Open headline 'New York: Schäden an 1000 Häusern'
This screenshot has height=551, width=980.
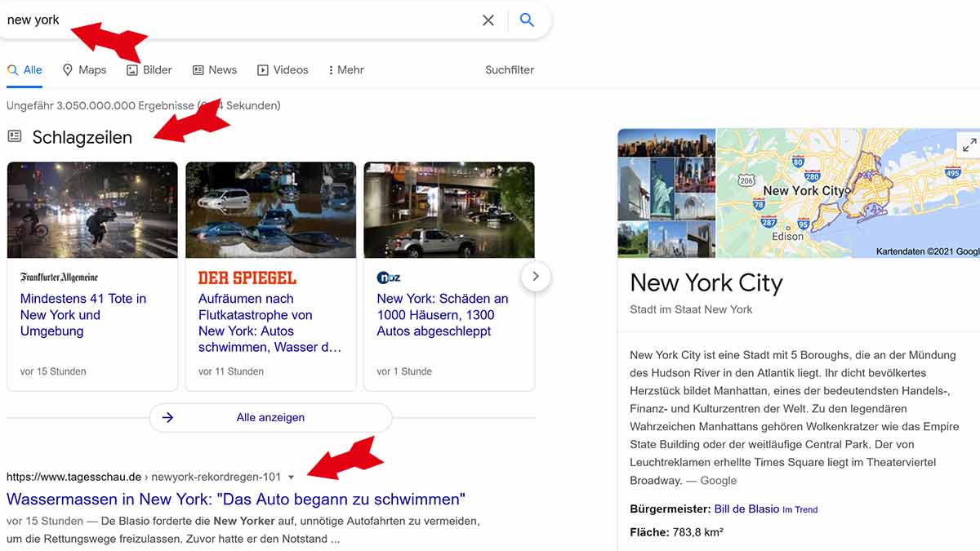[x=443, y=315]
